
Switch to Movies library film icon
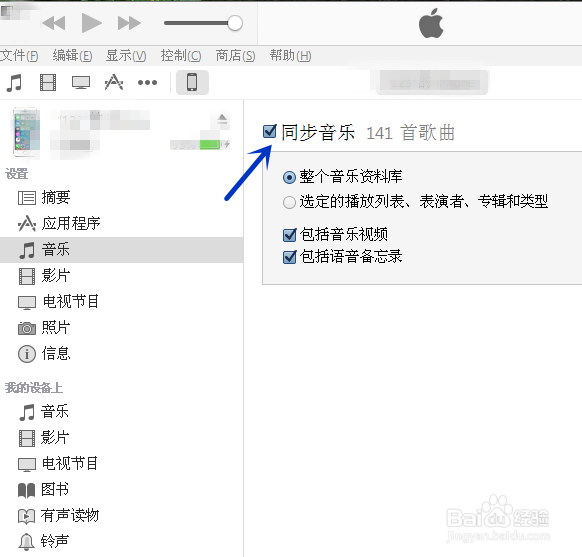(48, 82)
